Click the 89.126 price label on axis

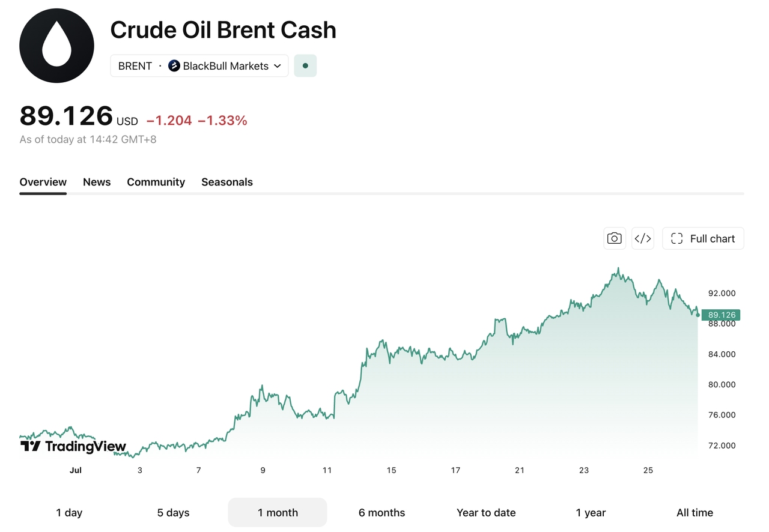(x=721, y=315)
